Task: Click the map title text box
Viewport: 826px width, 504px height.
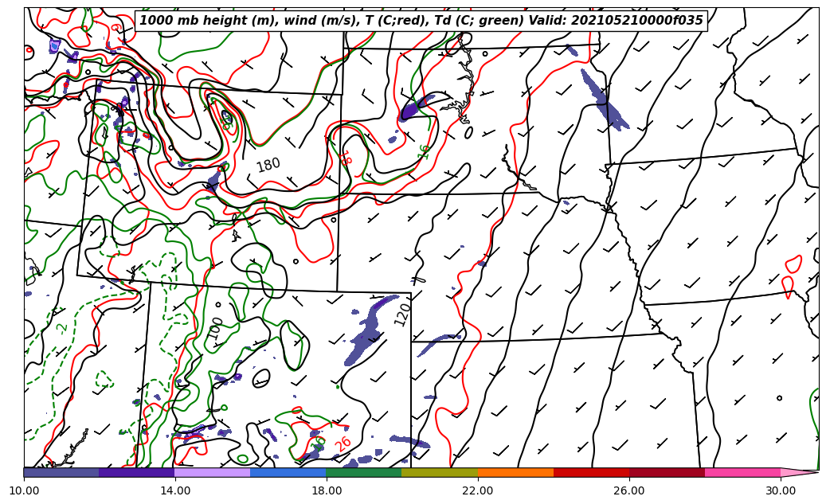Action: coord(421,21)
